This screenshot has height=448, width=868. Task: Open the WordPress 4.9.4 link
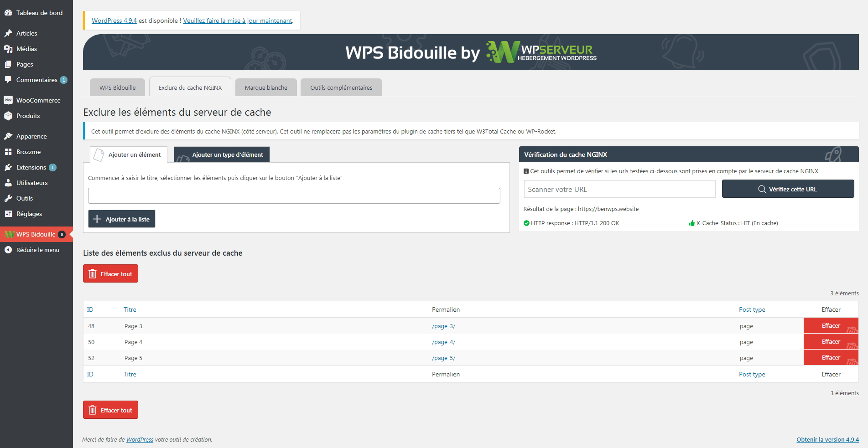tap(114, 21)
